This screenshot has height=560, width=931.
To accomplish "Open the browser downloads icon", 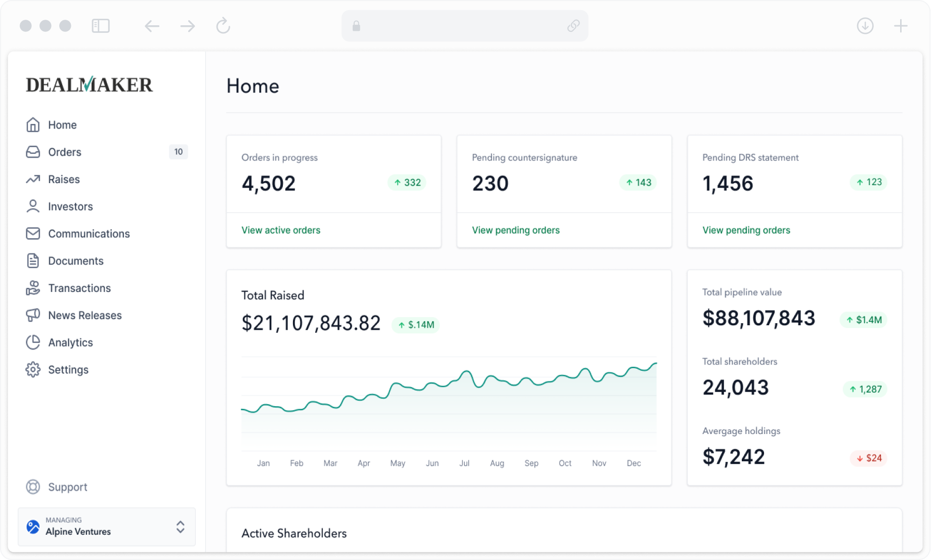I will coord(865,26).
